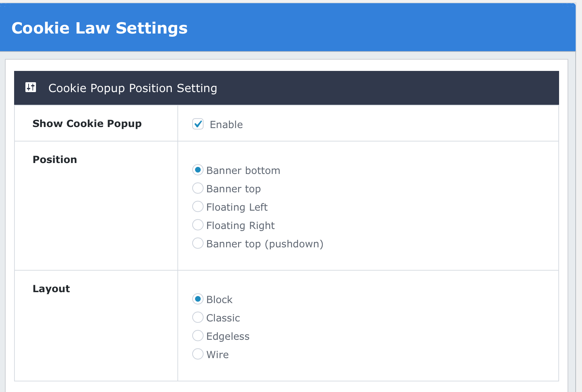Select Banner top (pushdown) radio button

click(x=198, y=243)
